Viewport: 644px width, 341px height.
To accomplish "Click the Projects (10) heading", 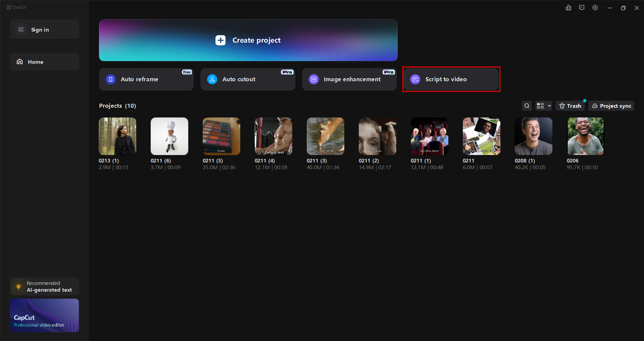I will click(x=118, y=106).
